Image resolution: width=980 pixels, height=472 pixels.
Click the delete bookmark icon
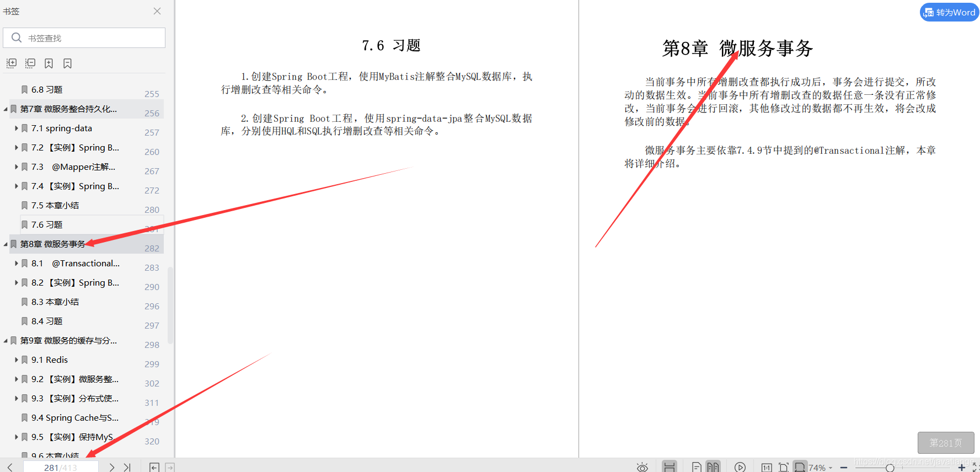[x=67, y=63]
